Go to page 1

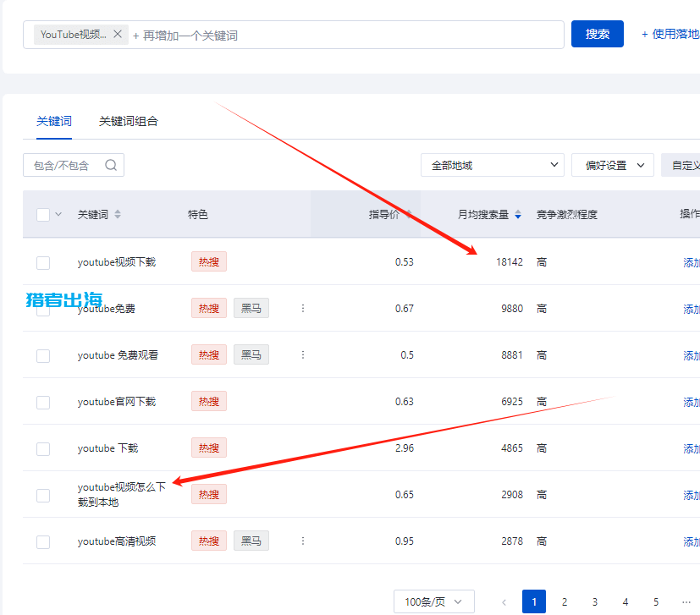[534, 601]
